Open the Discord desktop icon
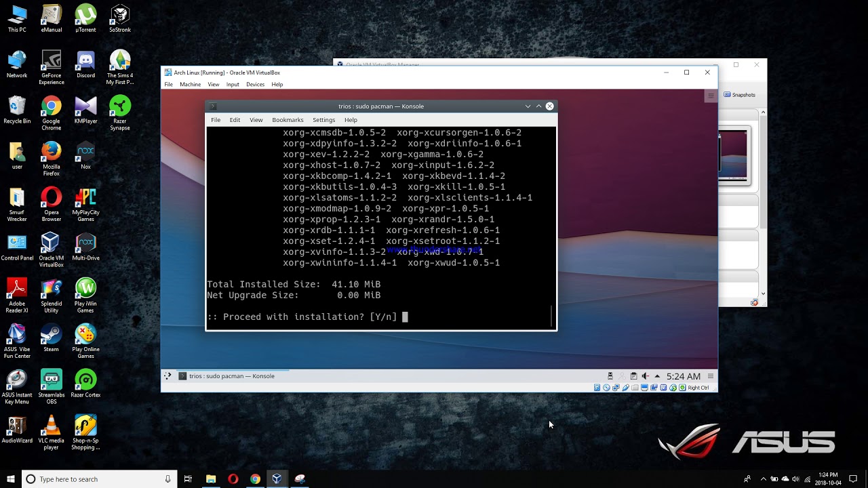This screenshot has width=868, height=488. coord(85,64)
